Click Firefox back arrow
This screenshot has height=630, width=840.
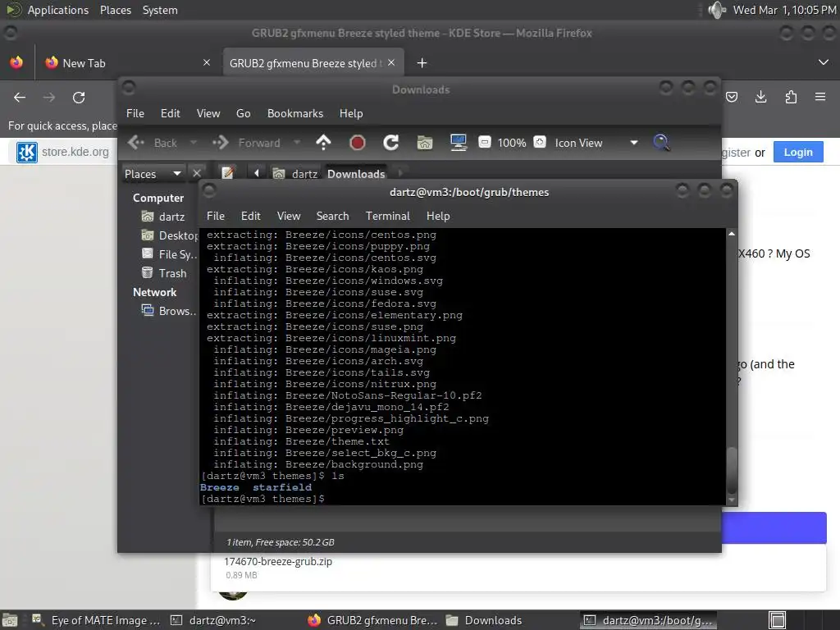(20, 98)
